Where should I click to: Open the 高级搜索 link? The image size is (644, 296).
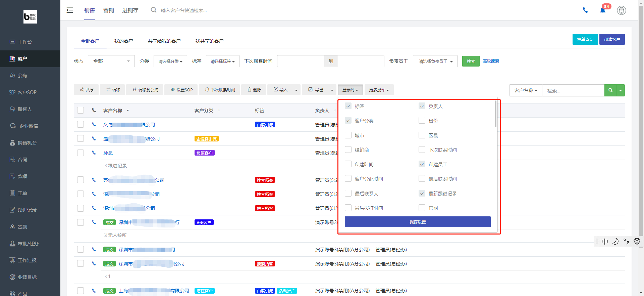491,61
